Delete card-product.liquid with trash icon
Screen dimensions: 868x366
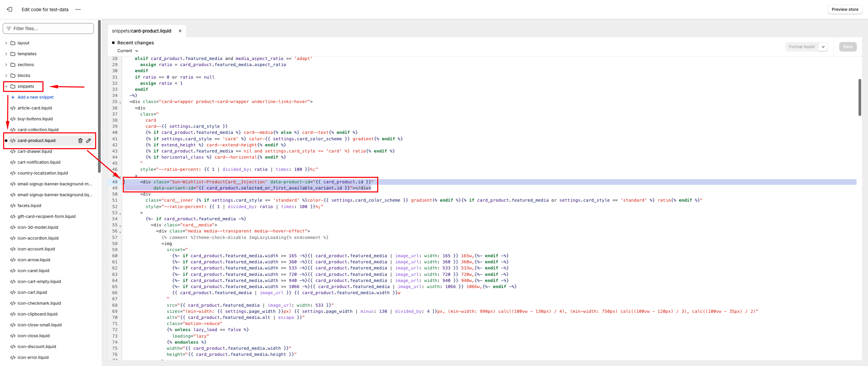pos(80,141)
